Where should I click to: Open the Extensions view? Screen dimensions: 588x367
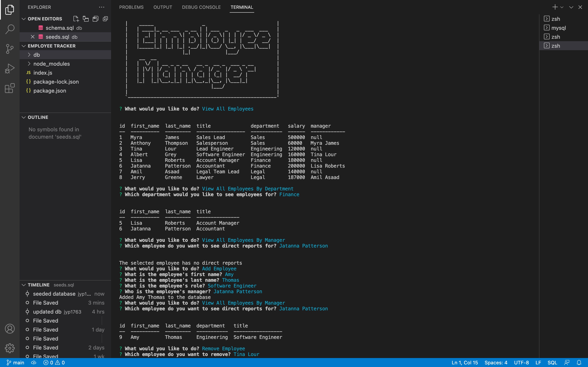[10, 88]
